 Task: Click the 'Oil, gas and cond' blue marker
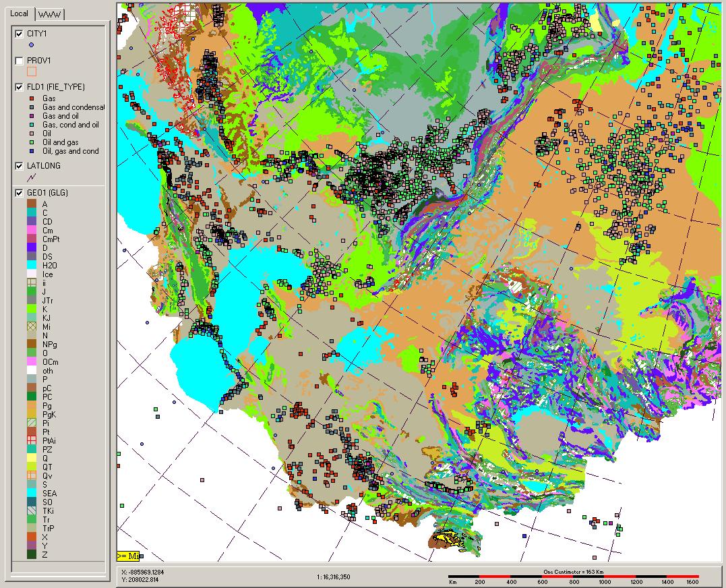[31, 151]
